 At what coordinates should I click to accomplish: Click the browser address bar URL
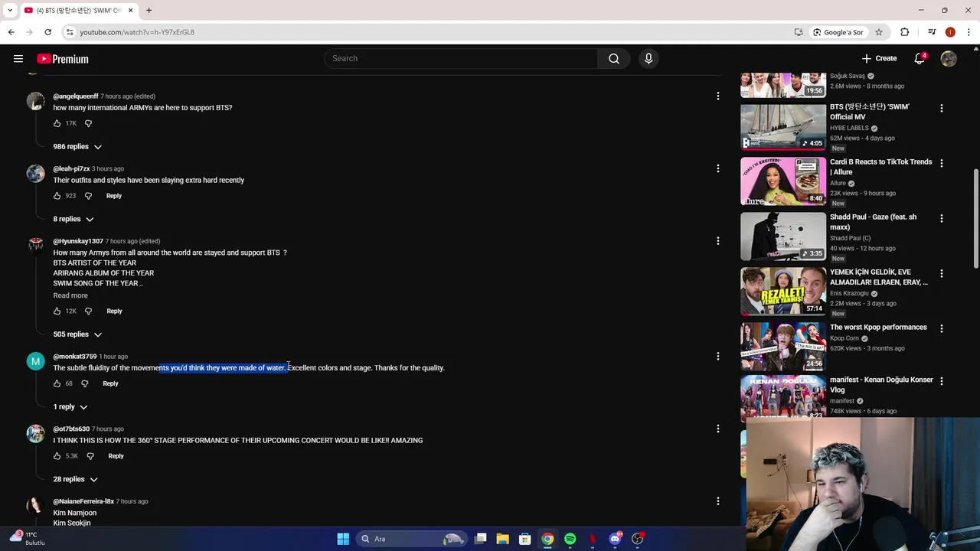pos(137,32)
